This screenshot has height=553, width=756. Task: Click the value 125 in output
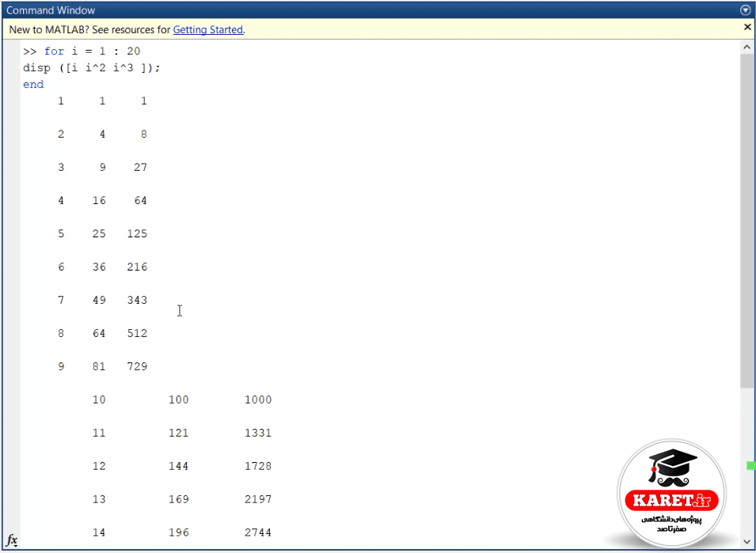(x=138, y=233)
